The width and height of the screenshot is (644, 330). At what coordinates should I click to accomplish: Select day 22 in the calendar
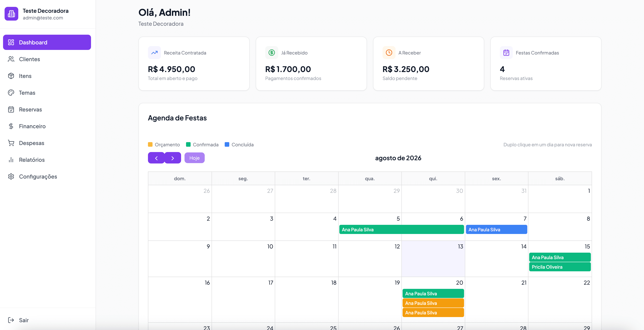click(560, 300)
